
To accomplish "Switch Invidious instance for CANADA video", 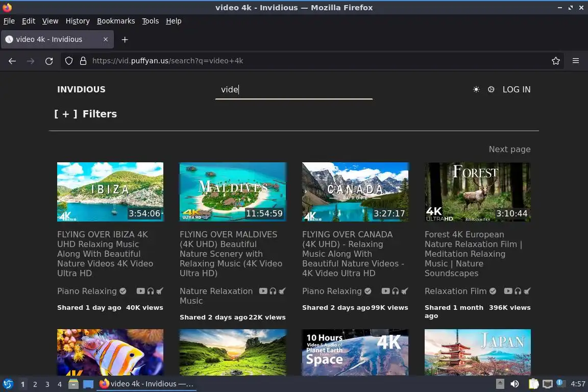I will click(x=405, y=291).
